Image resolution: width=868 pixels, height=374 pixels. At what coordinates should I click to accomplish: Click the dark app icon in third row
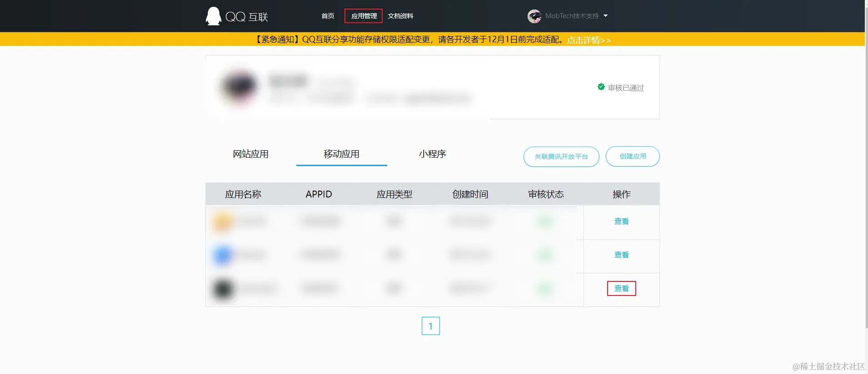(223, 289)
